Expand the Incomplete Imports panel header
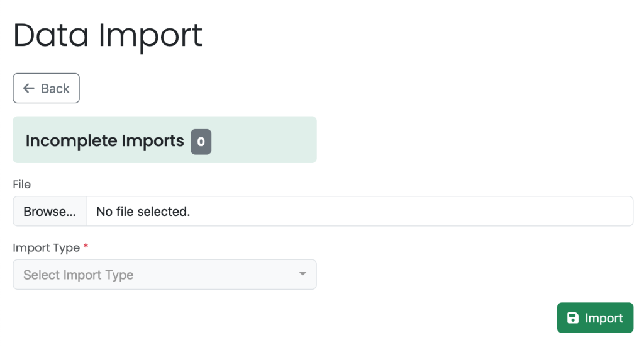Viewport: 644px width, 347px height. pyautogui.click(x=165, y=140)
